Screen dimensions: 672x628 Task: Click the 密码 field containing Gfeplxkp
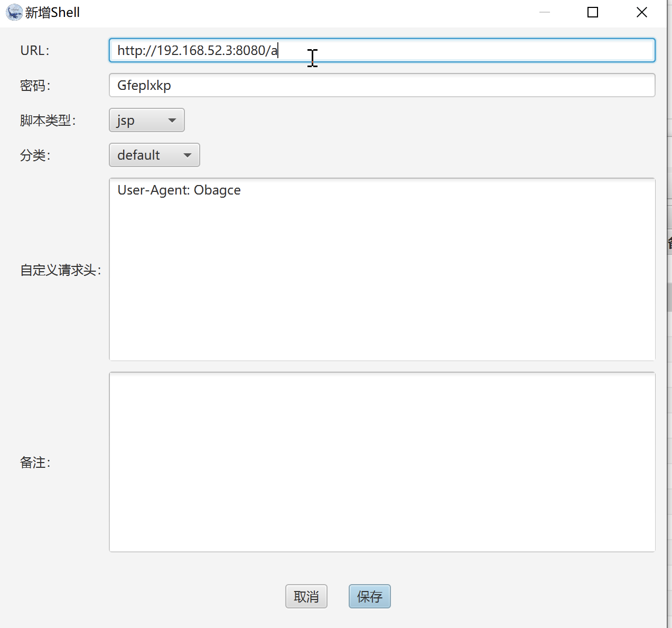pyautogui.click(x=381, y=85)
